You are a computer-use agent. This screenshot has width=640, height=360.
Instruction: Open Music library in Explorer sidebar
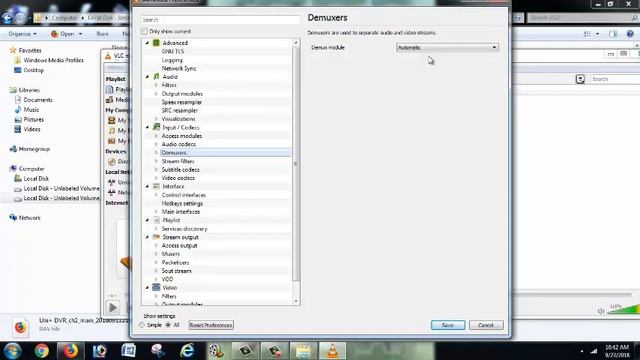(x=27, y=109)
